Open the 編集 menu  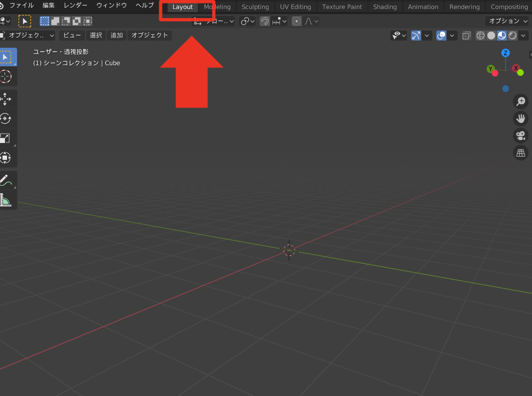pos(49,6)
